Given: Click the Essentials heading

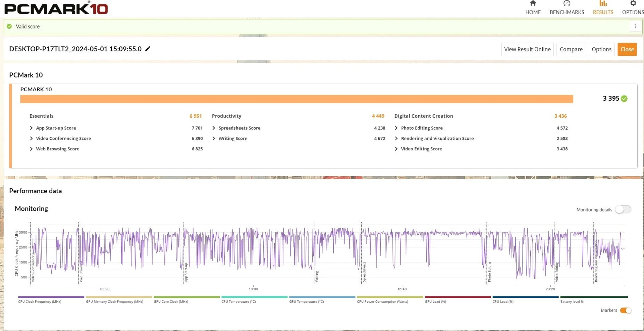Looking at the screenshot, I should 41,116.
